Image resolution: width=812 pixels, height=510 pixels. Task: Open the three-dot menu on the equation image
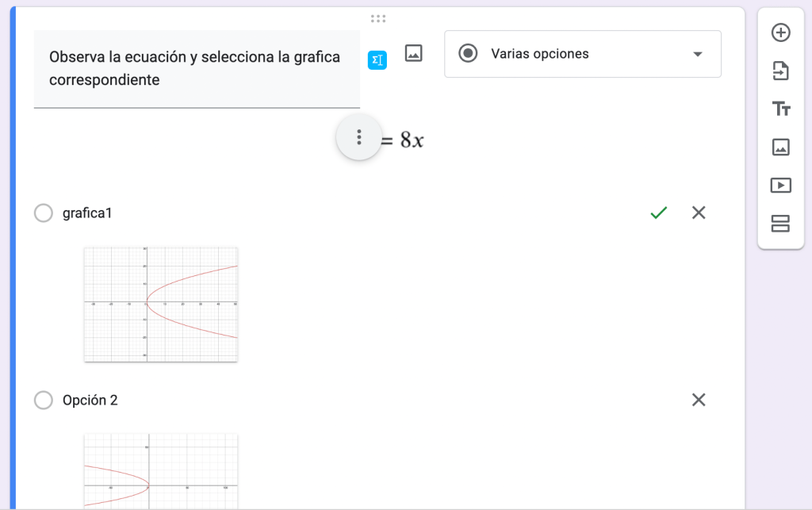359,137
